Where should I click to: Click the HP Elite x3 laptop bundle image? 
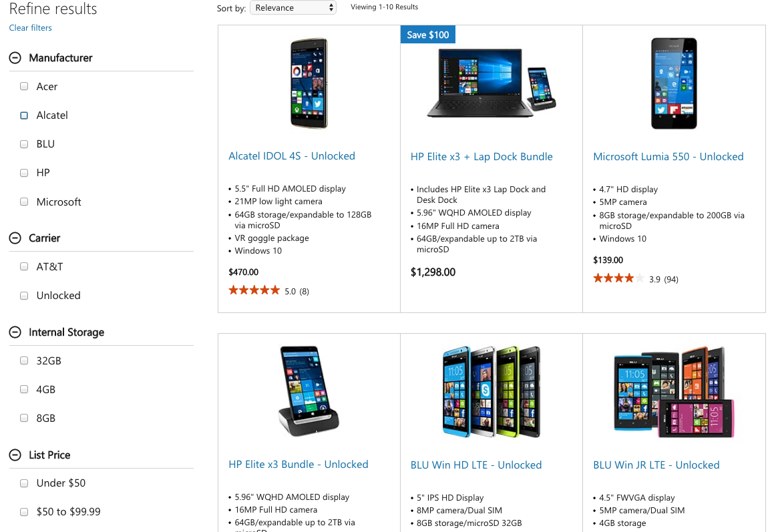pyautogui.click(x=491, y=83)
